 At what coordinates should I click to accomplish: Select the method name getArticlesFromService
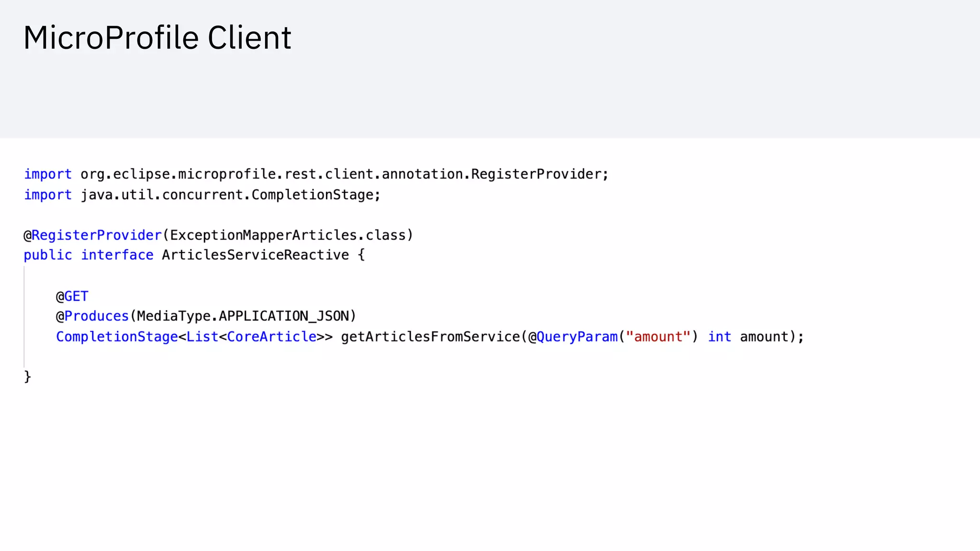click(x=430, y=337)
